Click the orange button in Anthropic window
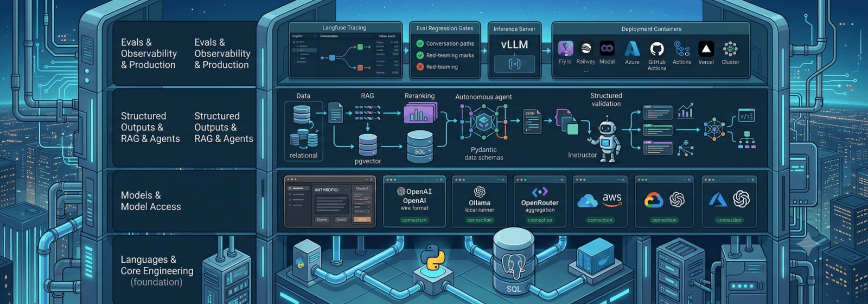This screenshot has height=304, width=868. (362, 219)
